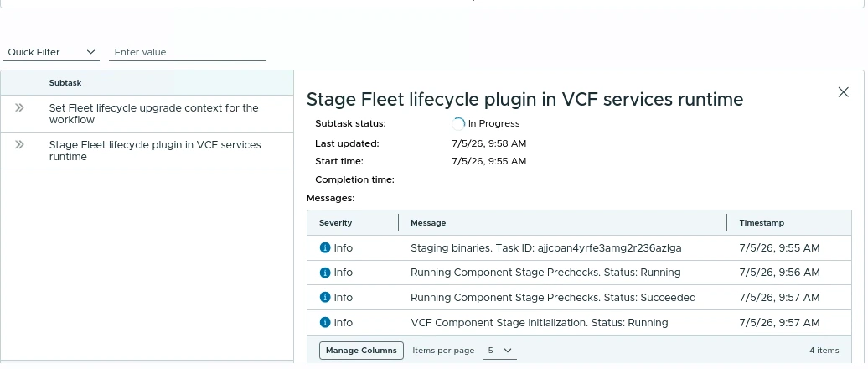Close the subtask details panel

843,92
